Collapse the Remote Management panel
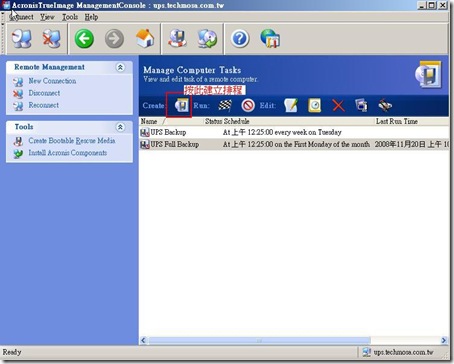Screen dimensions: 454x364 120,67
